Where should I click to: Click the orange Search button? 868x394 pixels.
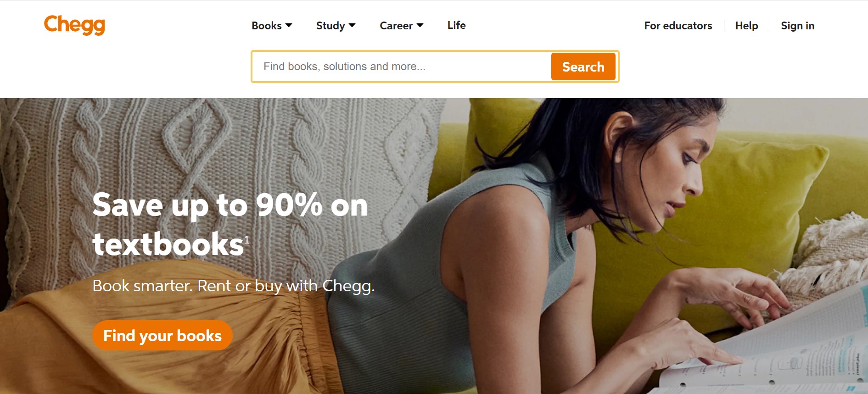[x=583, y=67]
